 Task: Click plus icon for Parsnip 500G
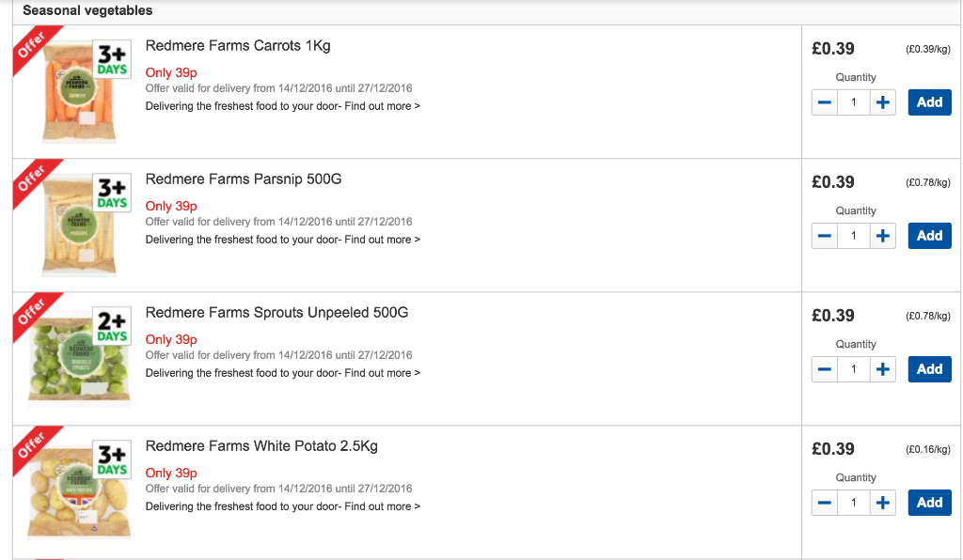pos(882,236)
